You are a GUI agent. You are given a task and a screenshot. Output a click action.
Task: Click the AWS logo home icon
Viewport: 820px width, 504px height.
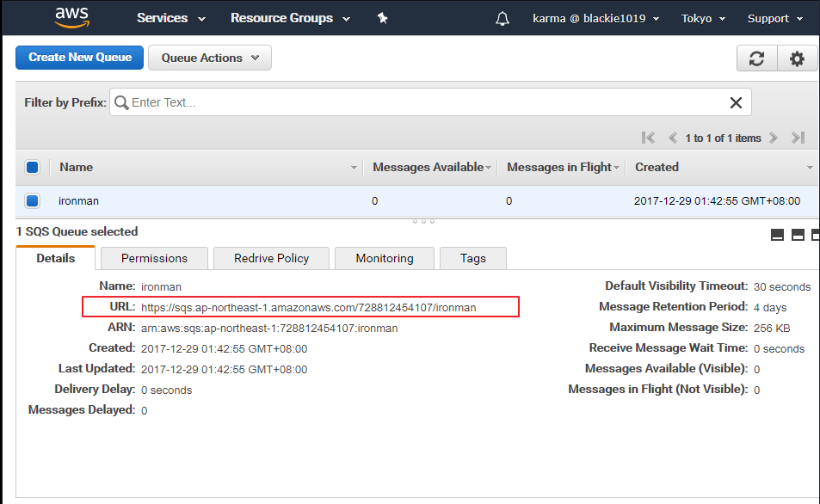(x=72, y=18)
